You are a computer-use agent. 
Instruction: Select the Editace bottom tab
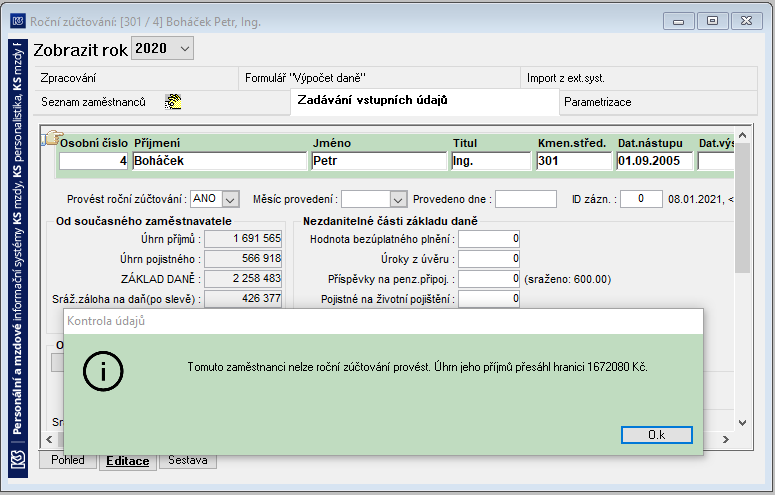point(128,461)
